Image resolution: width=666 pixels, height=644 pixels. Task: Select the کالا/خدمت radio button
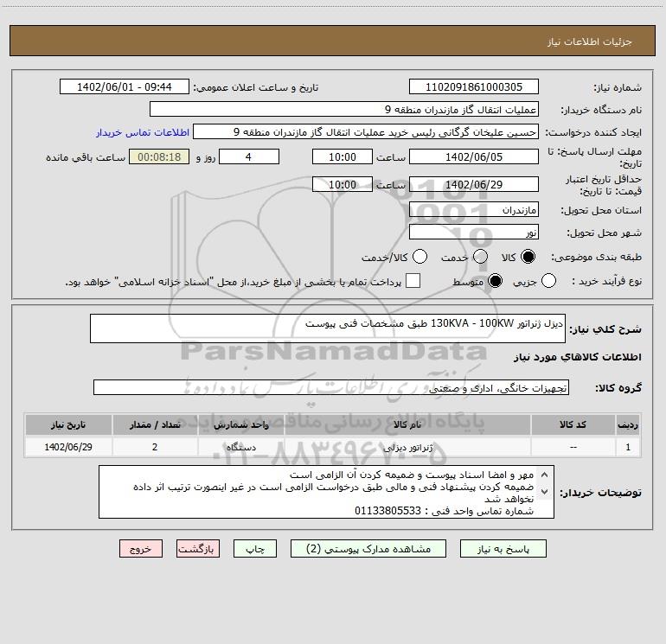coord(420,257)
